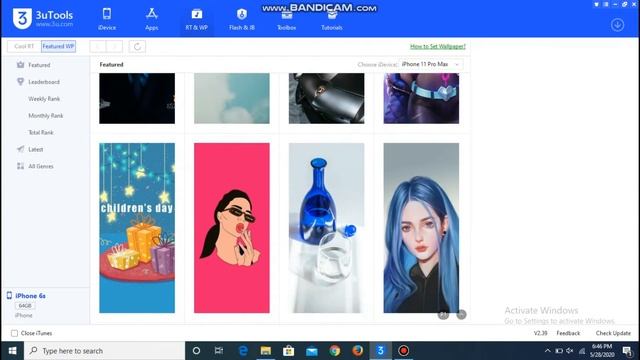Open the Mail app from the taskbar
The width and height of the screenshot is (640, 360).
tap(312, 351)
